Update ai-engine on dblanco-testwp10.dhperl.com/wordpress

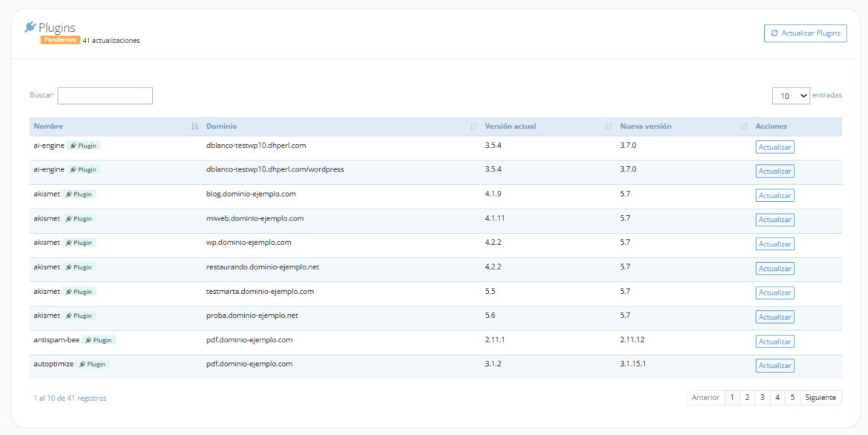tap(775, 171)
